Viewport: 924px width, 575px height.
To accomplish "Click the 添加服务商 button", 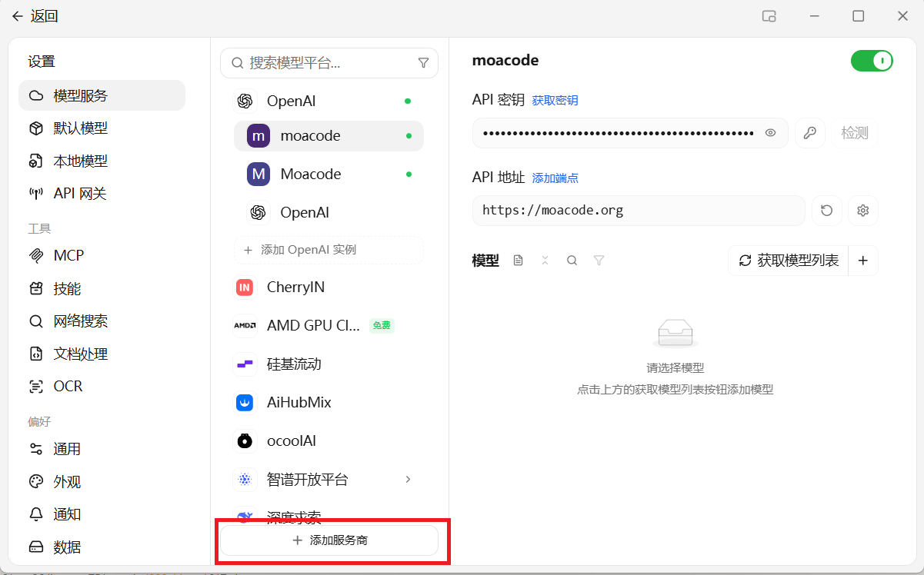I will coord(329,540).
